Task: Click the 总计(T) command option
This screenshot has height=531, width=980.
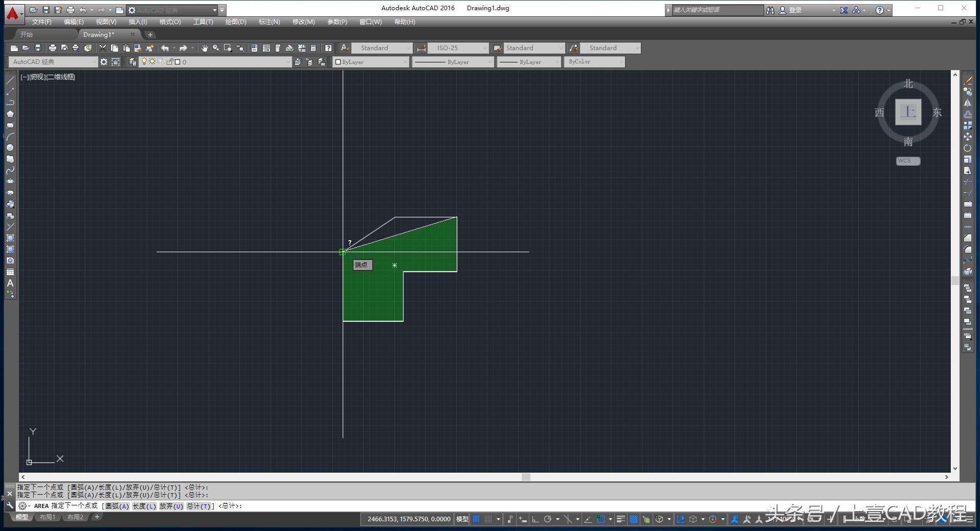Action: [x=198, y=506]
